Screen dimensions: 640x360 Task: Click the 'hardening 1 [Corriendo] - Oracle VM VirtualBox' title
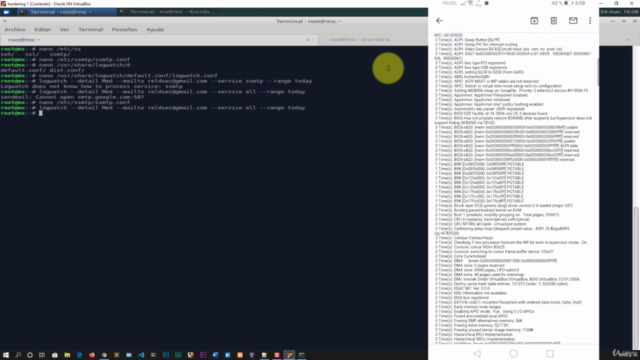(49, 4)
